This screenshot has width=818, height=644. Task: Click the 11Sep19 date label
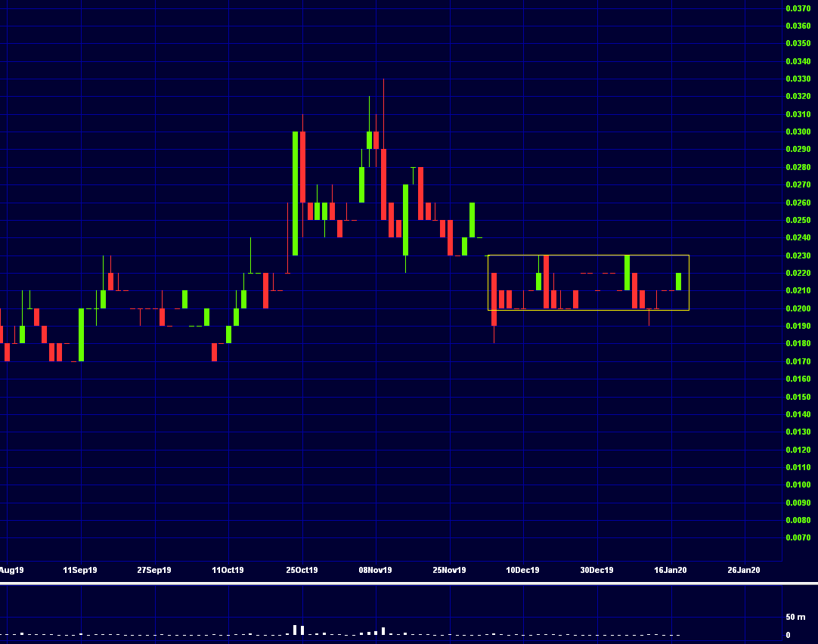pyautogui.click(x=80, y=571)
